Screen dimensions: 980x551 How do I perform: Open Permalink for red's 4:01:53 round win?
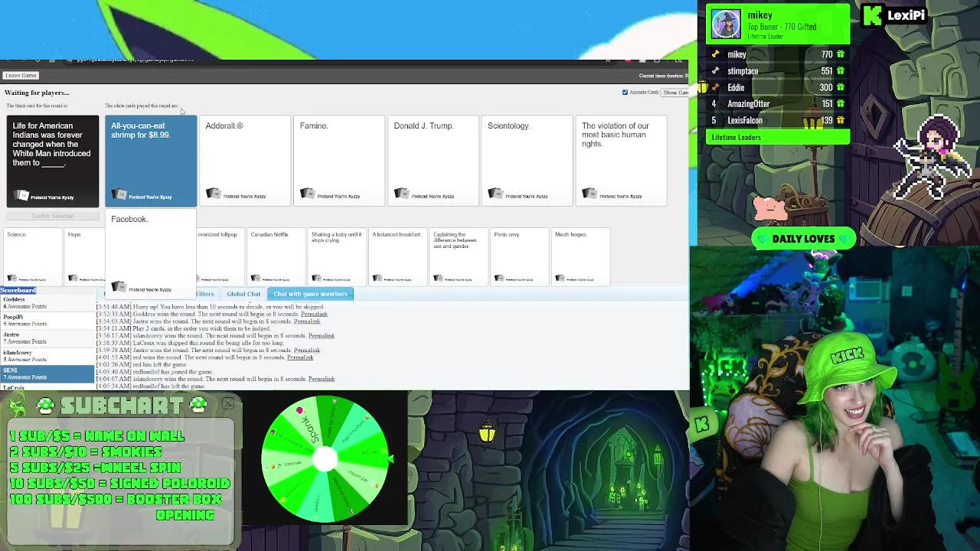300,357
